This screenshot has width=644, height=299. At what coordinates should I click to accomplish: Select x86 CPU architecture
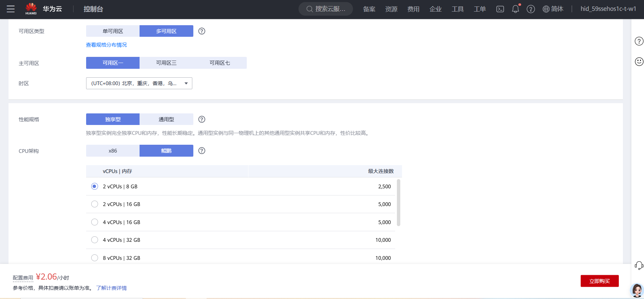coord(113,151)
